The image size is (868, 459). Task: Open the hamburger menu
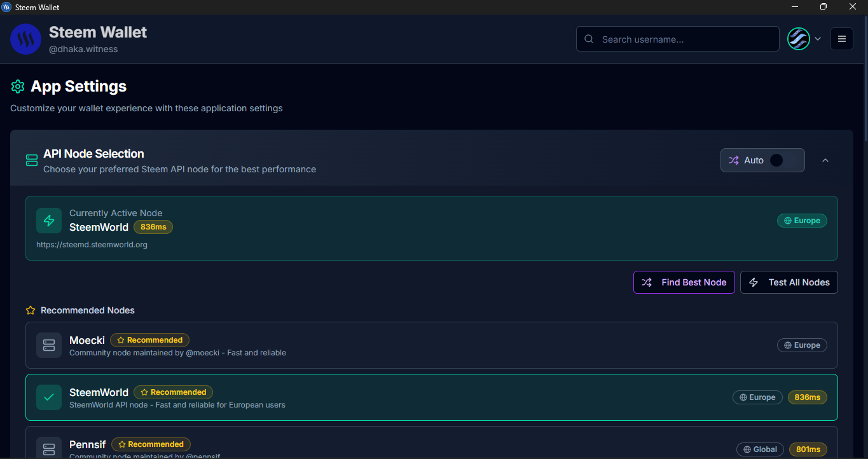click(842, 39)
